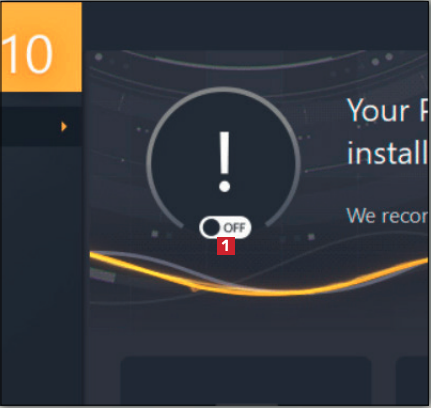
Task: Click the gray circular status ring
Action: tap(223, 159)
